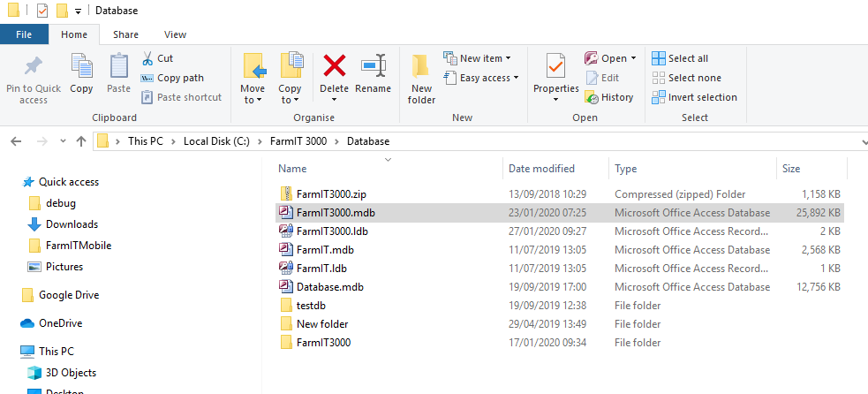Click the Back navigation arrow
The height and width of the screenshot is (394, 868).
(x=16, y=141)
